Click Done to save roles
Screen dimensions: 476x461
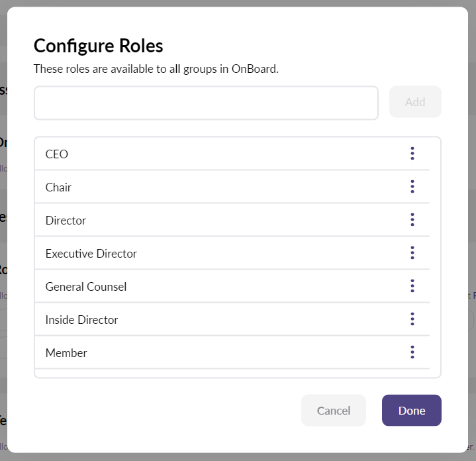point(411,411)
